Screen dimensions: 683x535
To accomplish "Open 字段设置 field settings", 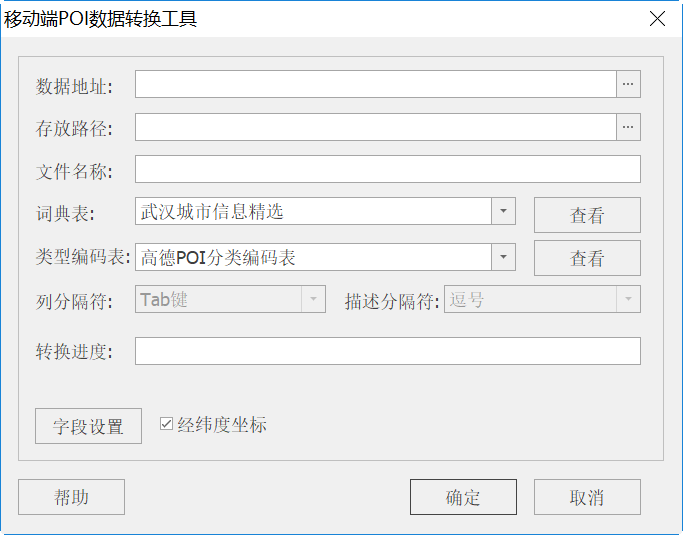I will click(88, 426).
